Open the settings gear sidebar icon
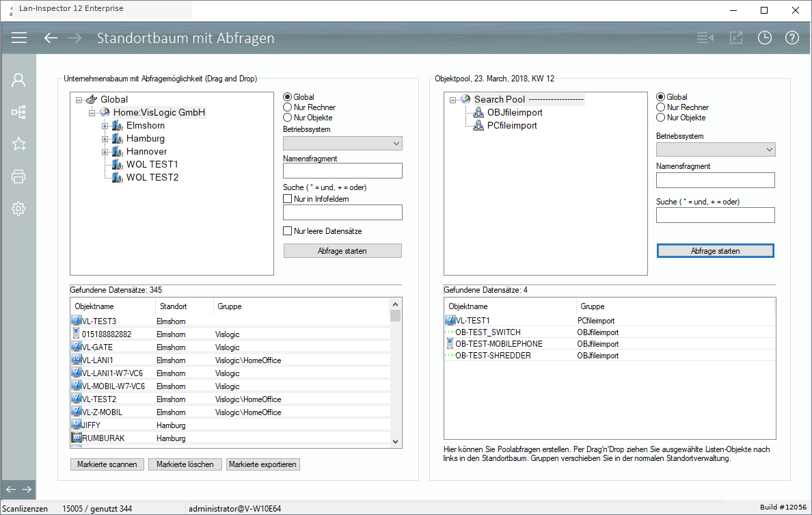 click(x=18, y=209)
